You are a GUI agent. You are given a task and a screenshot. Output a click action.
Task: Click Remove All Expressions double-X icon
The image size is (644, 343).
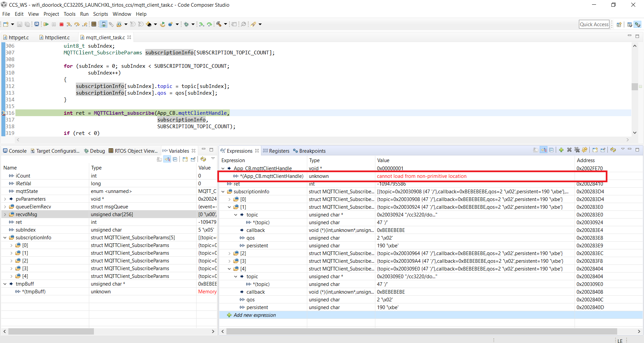point(577,150)
